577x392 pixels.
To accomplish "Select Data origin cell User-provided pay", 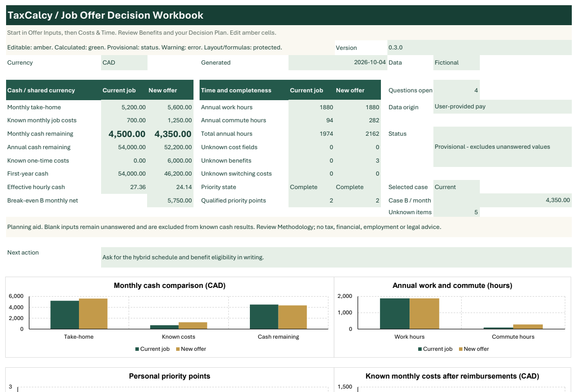I will coord(502,107).
